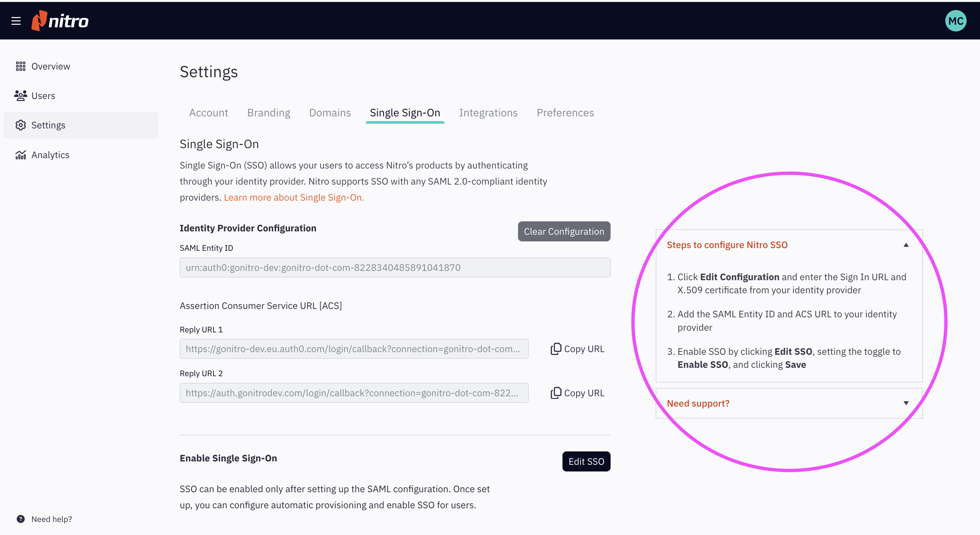980x535 pixels.
Task: Click the Settings gear icon
Action: [x=21, y=125]
